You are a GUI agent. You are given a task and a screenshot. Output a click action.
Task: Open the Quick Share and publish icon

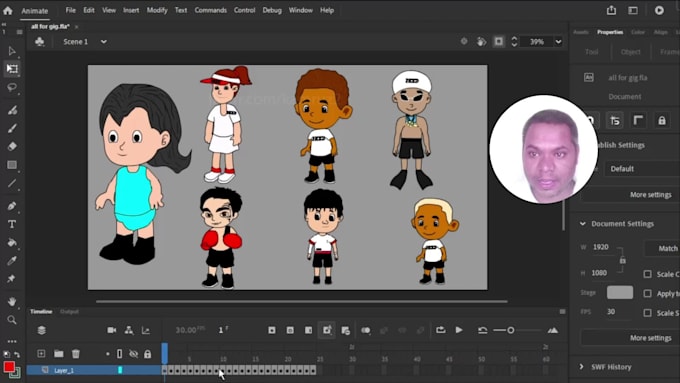pyautogui.click(x=611, y=10)
